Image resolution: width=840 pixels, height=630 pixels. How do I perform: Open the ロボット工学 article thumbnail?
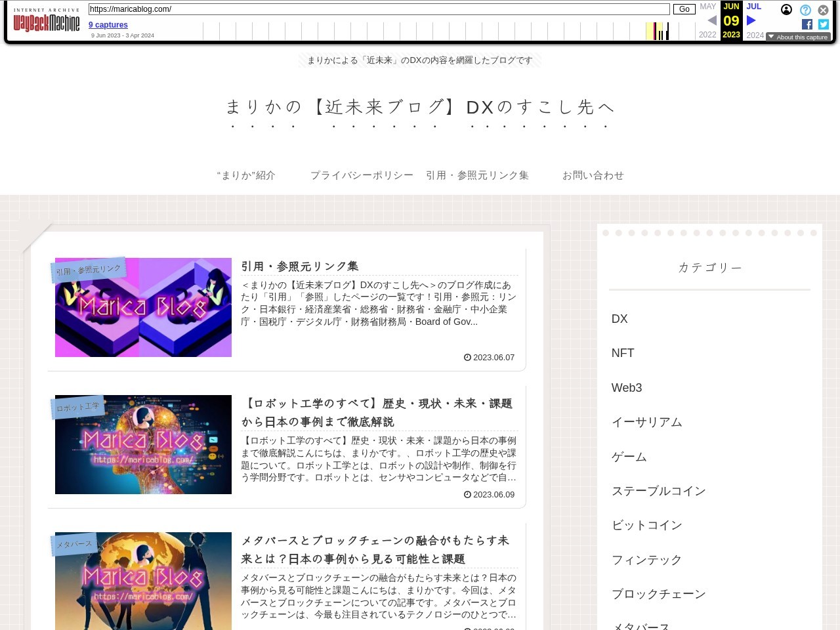pyautogui.click(x=143, y=444)
